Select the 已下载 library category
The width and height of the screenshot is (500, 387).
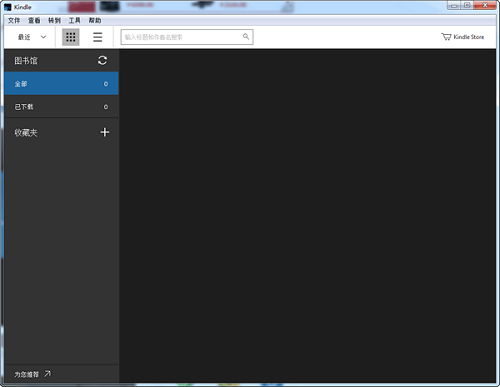coord(61,107)
